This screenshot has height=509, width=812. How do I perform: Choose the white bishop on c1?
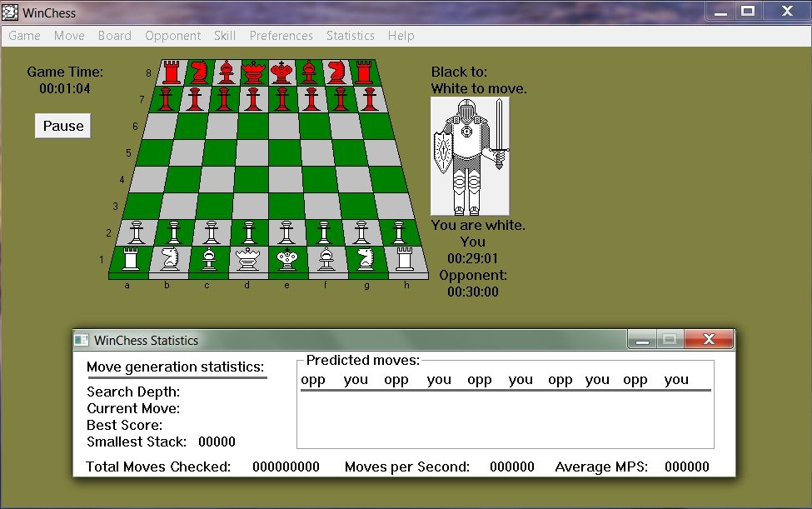(x=209, y=259)
